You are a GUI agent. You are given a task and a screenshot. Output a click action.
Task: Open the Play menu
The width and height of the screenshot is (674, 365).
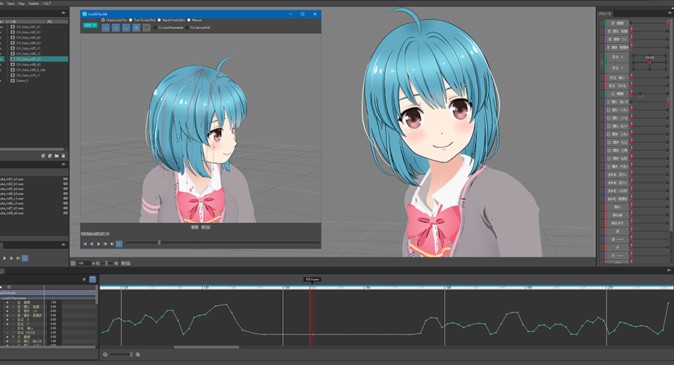(21, 3)
